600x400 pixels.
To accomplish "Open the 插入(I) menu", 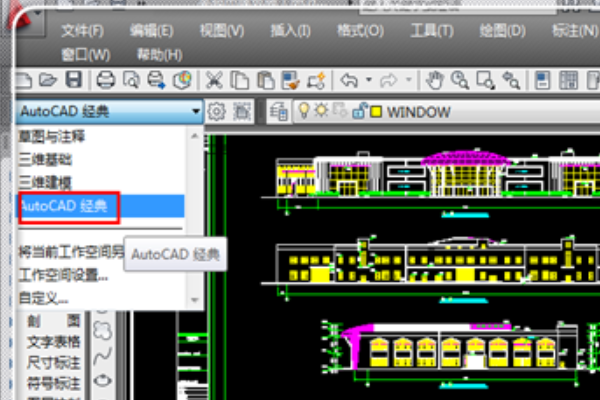I will click(x=291, y=31).
